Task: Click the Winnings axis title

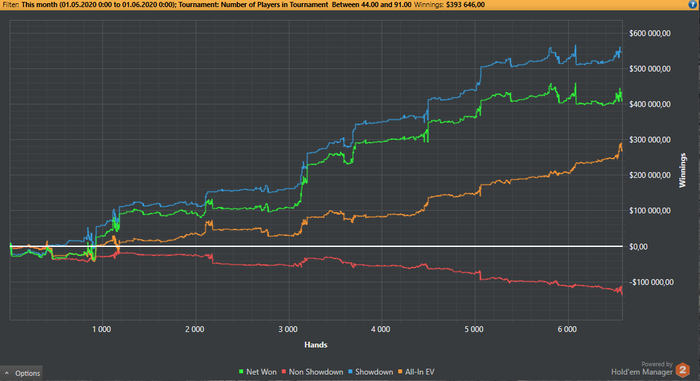Action: [x=682, y=170]
